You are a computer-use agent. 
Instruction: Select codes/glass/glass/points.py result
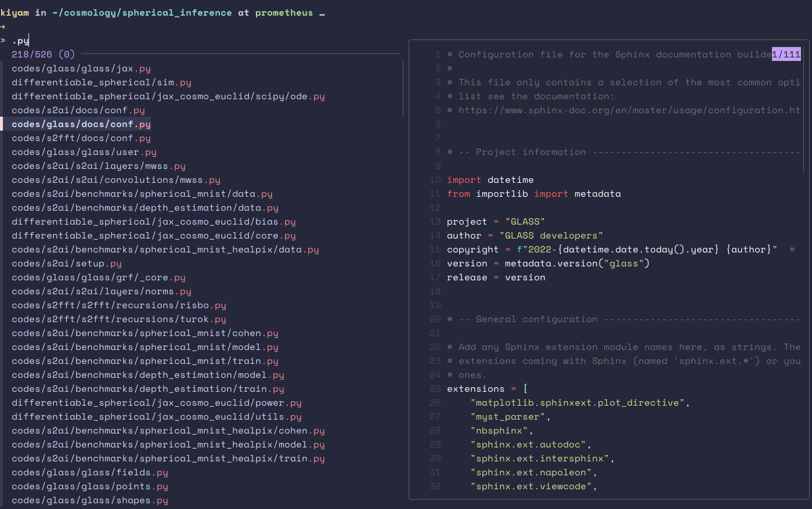[x=90, y=486]
